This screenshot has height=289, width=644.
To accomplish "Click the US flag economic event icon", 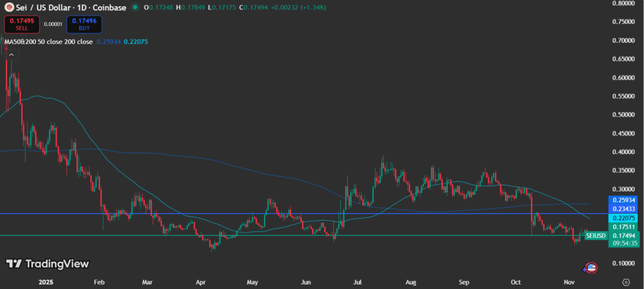I will 591,267.
